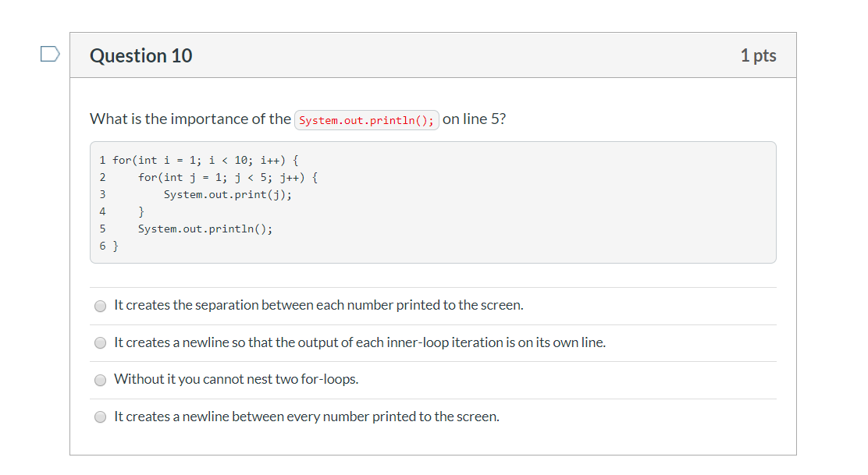868x475 pixels.
Task: Click the closing brace on code line 6
Action: click(116, 246)
